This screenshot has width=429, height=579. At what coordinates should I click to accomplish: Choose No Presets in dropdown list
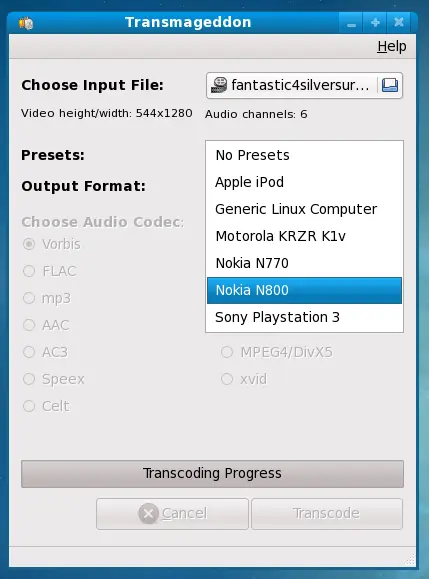[x=304, y=155]
